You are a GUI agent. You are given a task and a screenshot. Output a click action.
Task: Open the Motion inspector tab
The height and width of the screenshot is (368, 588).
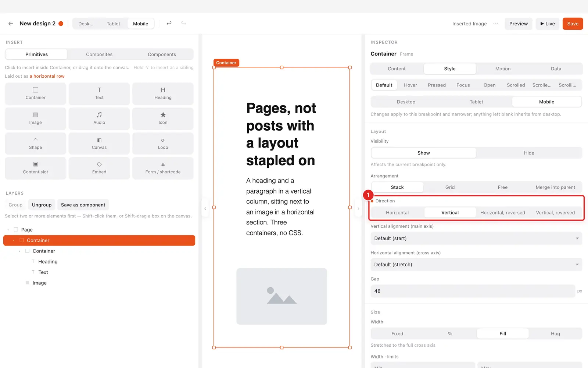[x=503, y=69]
